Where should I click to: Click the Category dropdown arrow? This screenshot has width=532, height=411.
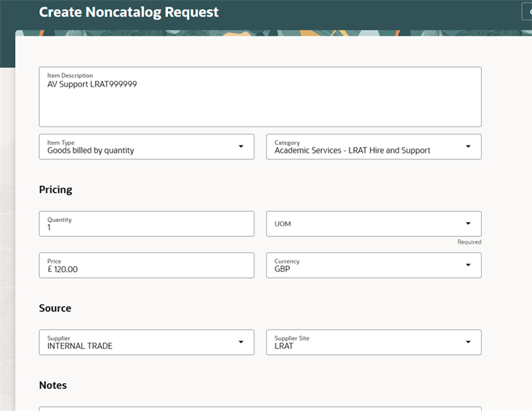(x=468, y=147)
